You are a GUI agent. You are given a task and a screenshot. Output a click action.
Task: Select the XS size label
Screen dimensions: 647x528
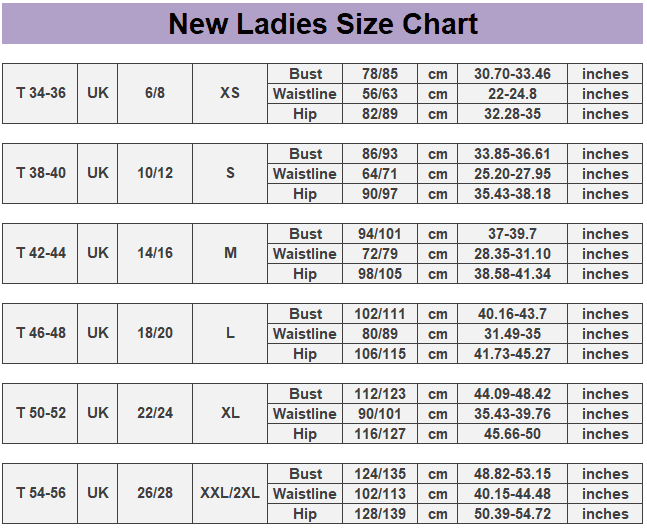click(230, 93)
